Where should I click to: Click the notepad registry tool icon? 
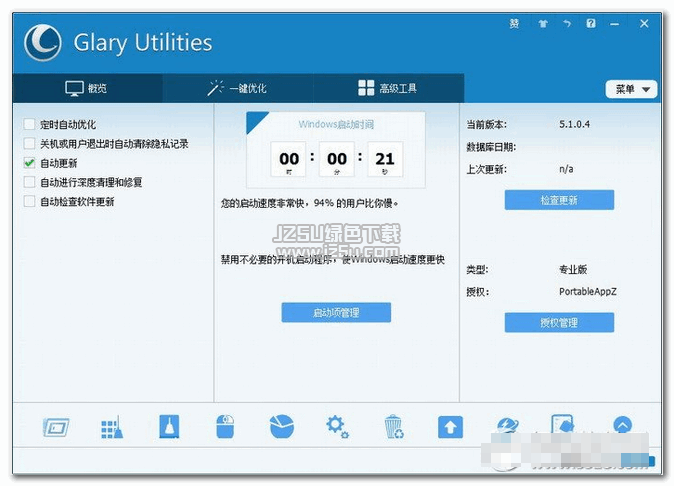(x=563, y=424)
